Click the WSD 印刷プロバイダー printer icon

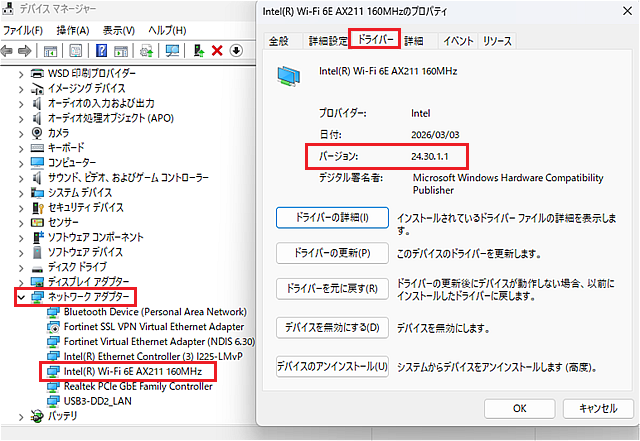[37, 74]
